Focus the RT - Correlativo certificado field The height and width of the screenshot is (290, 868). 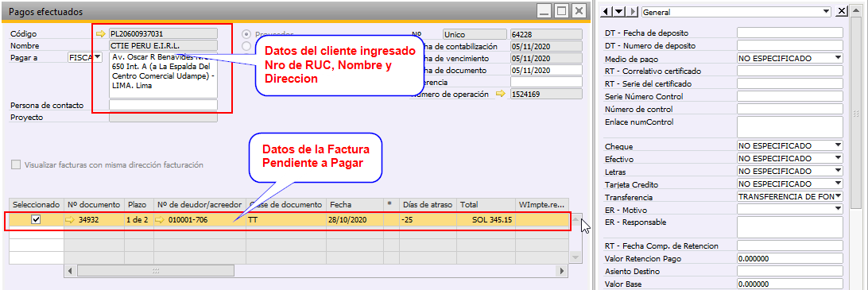[790, 71]
